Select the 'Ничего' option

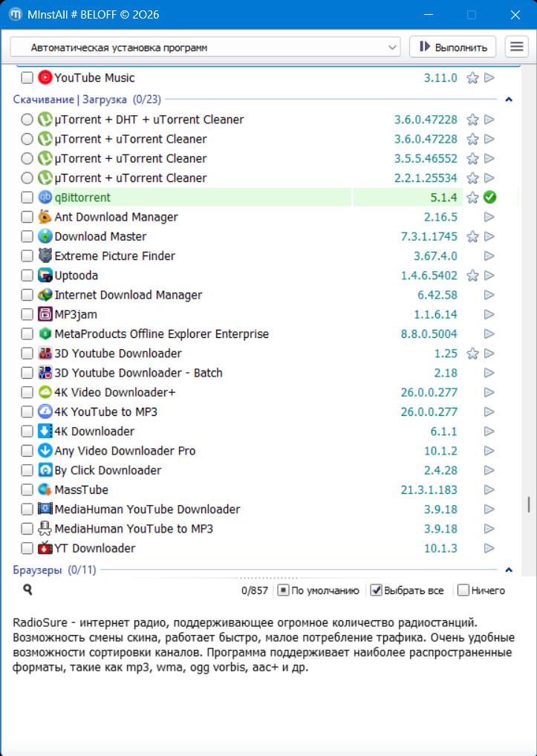pyautogui.click(x=463, y=590)
